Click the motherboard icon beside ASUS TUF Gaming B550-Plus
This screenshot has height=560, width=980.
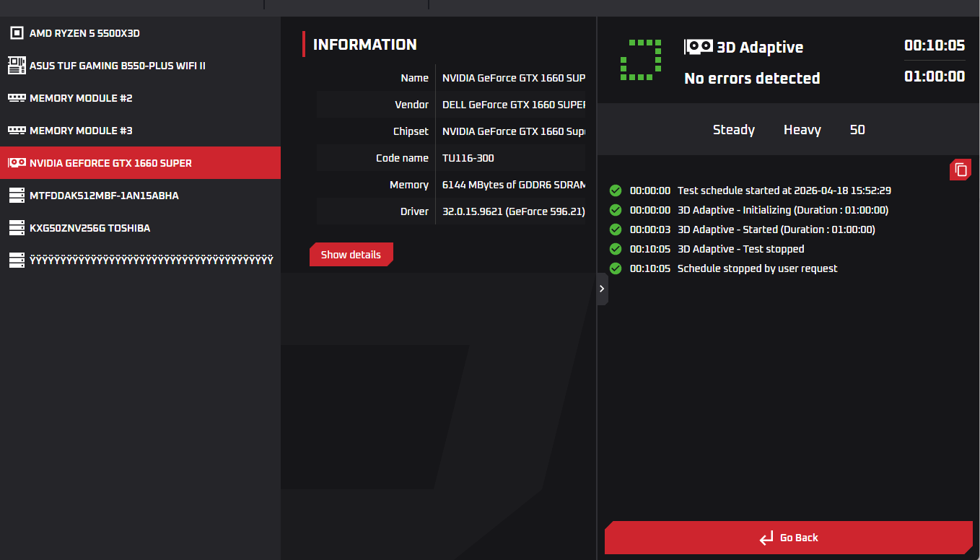click(17, 66)
